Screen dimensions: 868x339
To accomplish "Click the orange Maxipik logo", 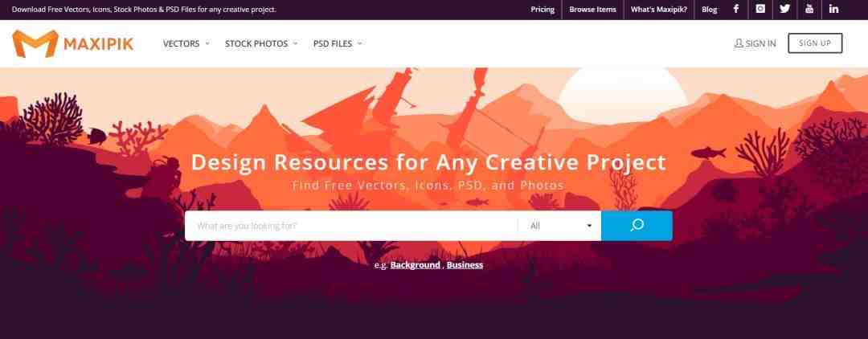I will coord(72,43).
